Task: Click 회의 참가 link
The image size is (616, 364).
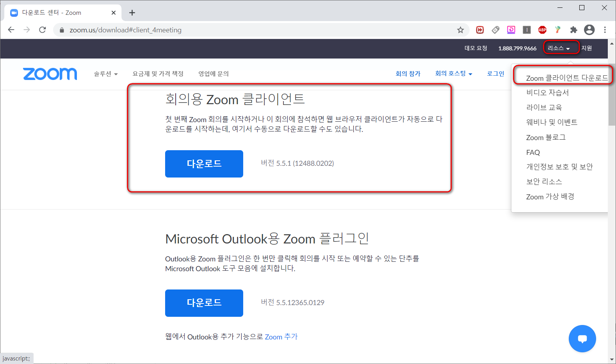Action: pyautogui.click(x=408, y=73)
